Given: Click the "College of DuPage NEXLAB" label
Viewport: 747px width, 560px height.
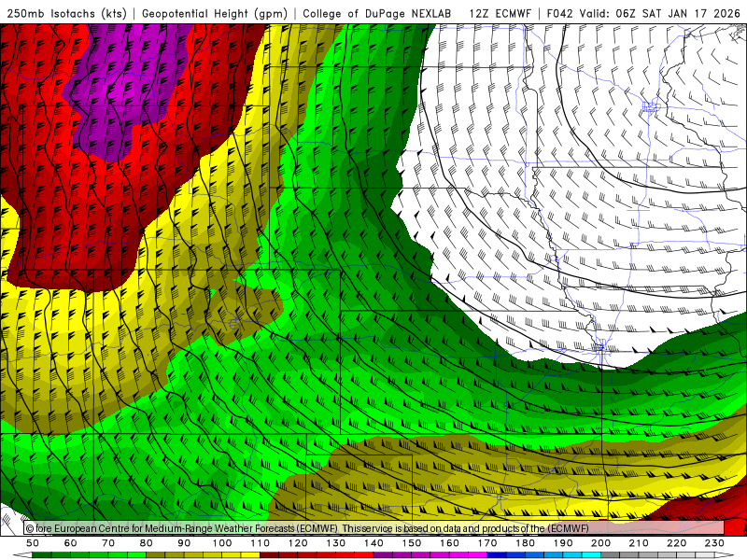Looking at the screenshot, I should tap(376, 14).
